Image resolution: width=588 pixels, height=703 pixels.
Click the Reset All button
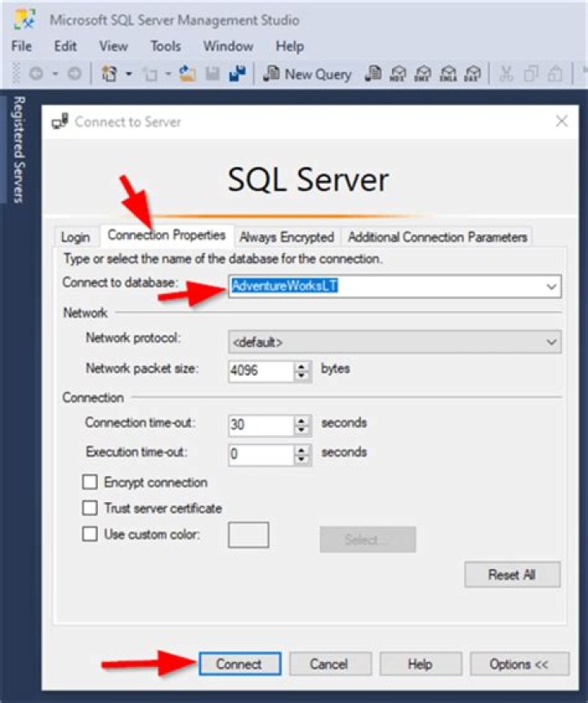(x=512, y=574)
